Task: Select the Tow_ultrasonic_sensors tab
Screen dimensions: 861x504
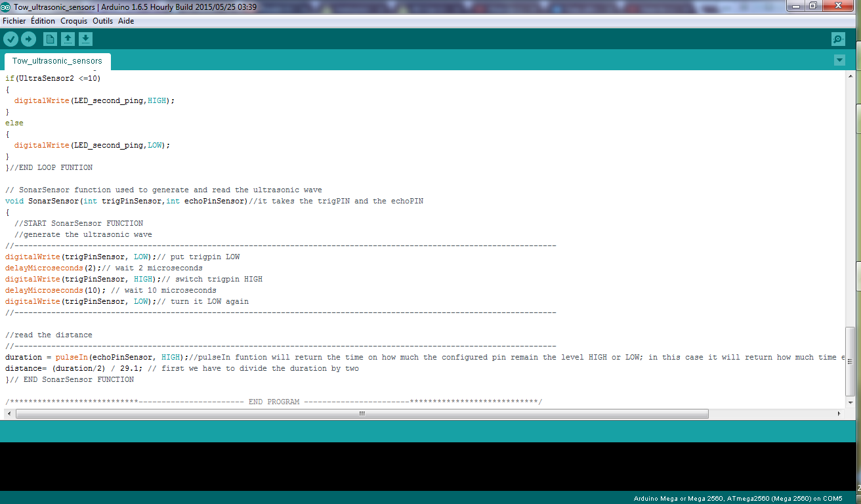Action: (57, 59)
